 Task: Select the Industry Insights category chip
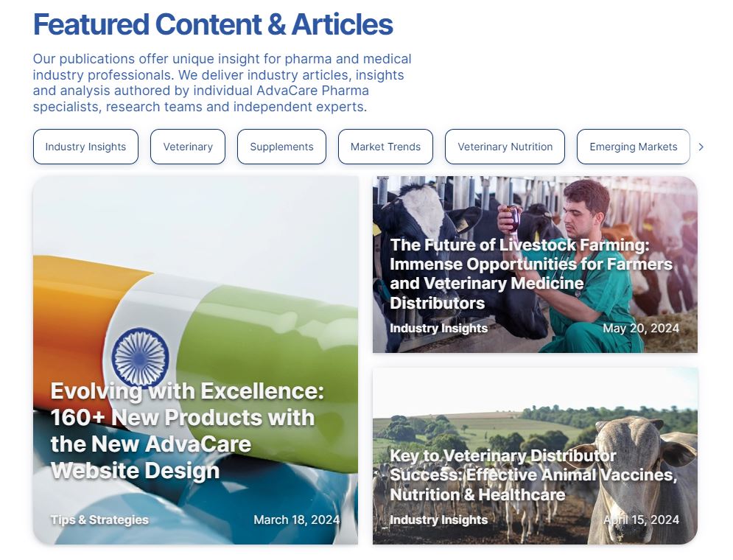click(85, 147)
